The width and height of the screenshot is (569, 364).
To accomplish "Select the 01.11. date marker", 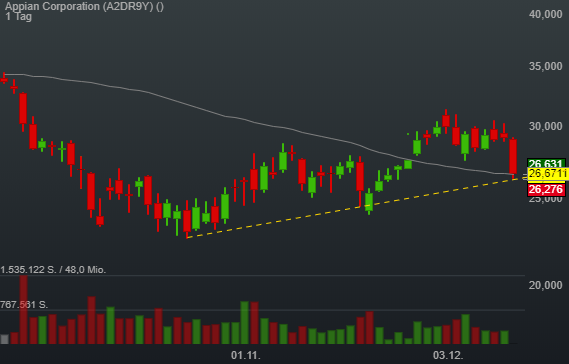I will (246, 355).
